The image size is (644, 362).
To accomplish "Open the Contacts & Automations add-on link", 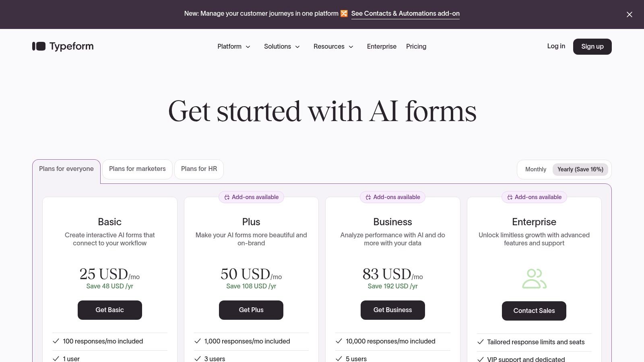I will point(405,13).
